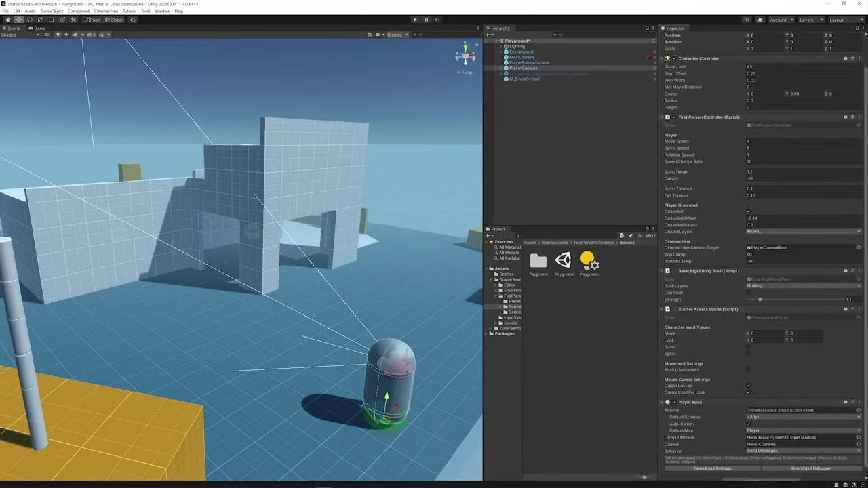Open the GameObject menu
868x488 pixels.
(52, 12)
